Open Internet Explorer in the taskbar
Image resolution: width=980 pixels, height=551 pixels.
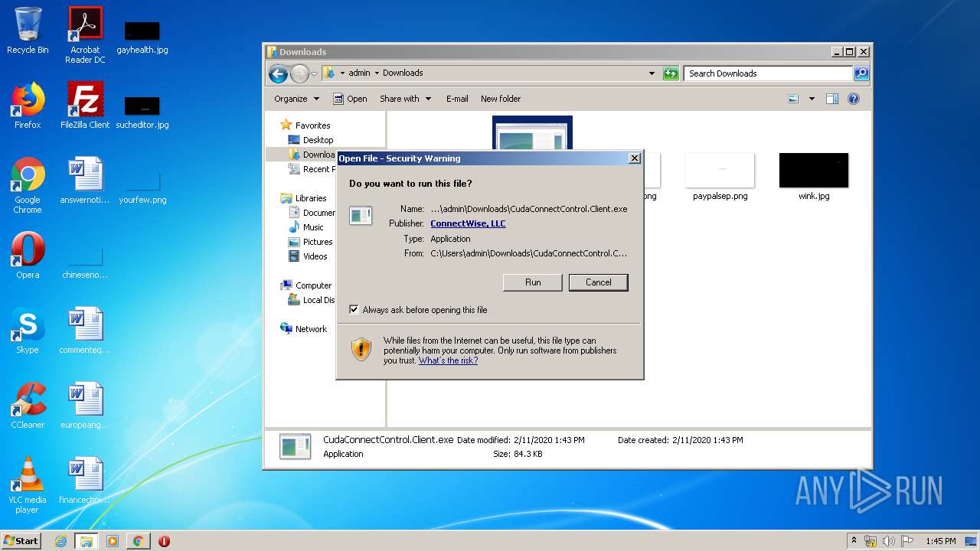point(61,541)
